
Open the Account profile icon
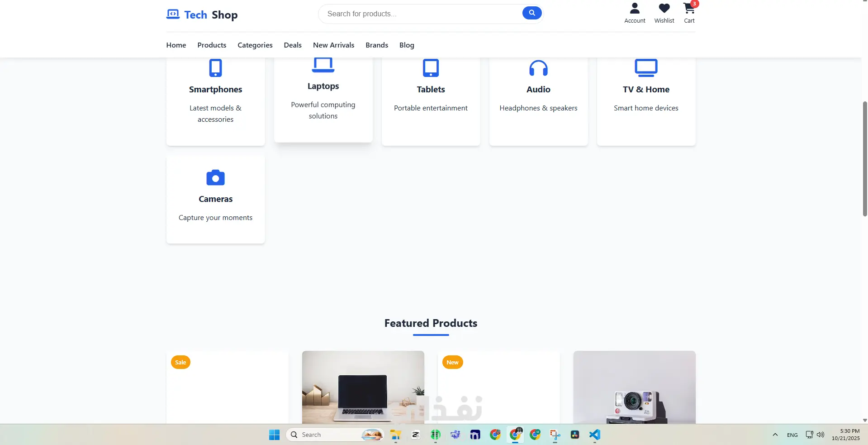coord(635,8)
